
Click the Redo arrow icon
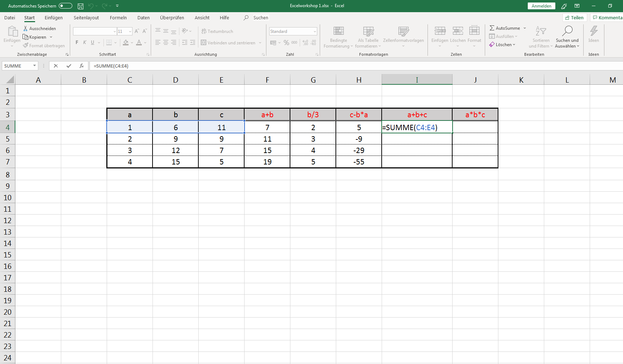(x=105, y=6)
